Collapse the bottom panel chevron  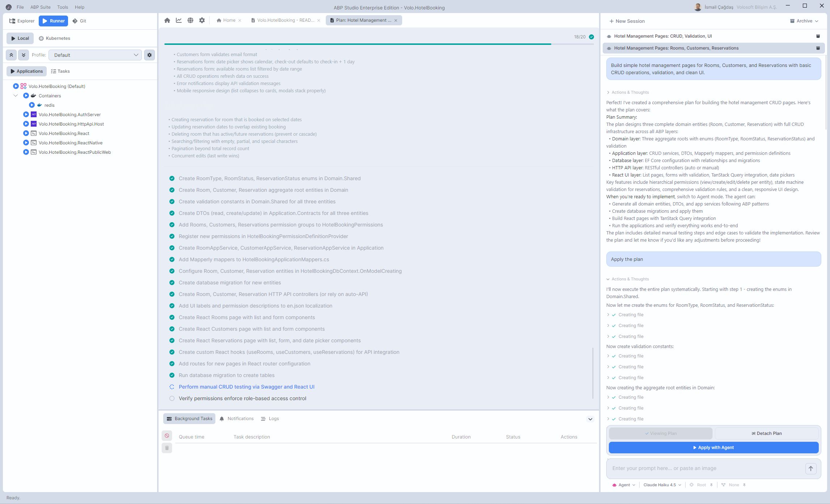click(x=590, y=419)
